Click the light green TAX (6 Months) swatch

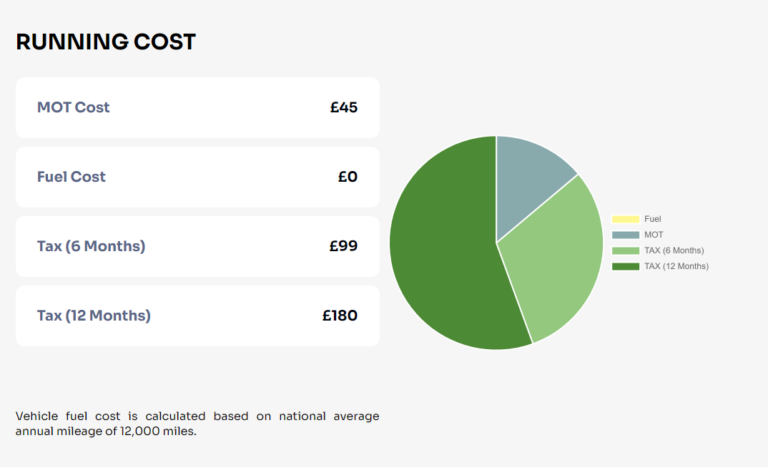[625, 250]
